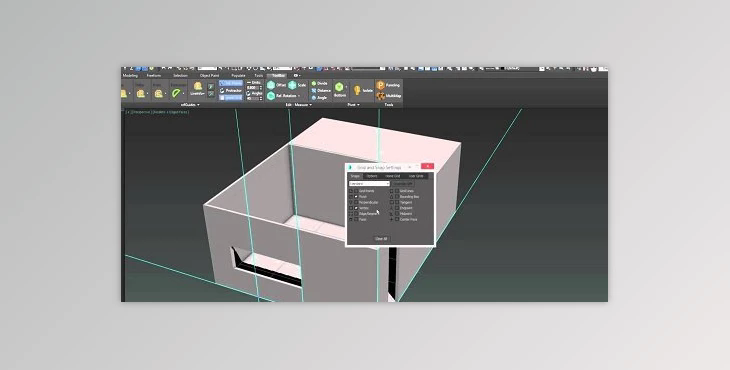Open dropdown arrow beside green guide icon
The image size is (730, 370).
tap(183, 93)
